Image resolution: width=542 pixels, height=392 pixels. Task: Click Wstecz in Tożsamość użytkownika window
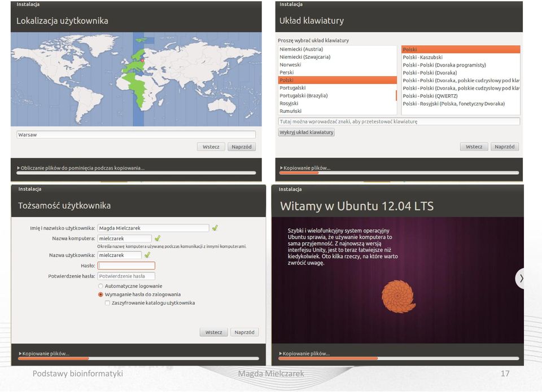pos(213,332)
